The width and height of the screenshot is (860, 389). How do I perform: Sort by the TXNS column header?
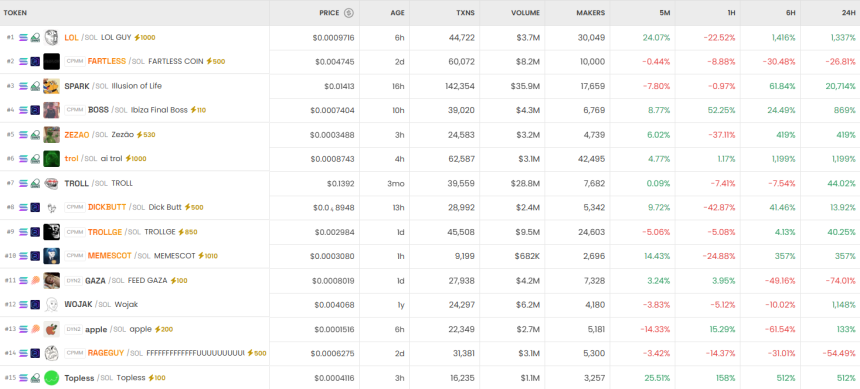click(466, 13)
